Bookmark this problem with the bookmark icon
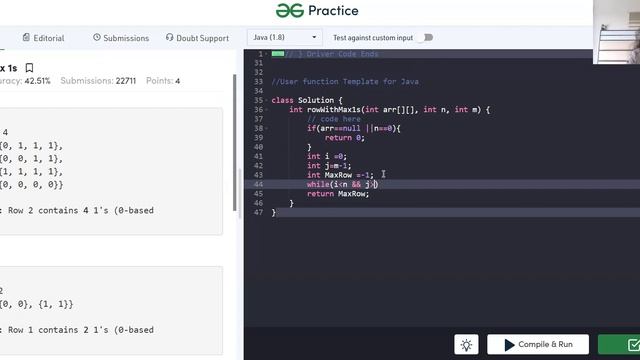This screenshot has height=360, width=640. pos(29,68)
